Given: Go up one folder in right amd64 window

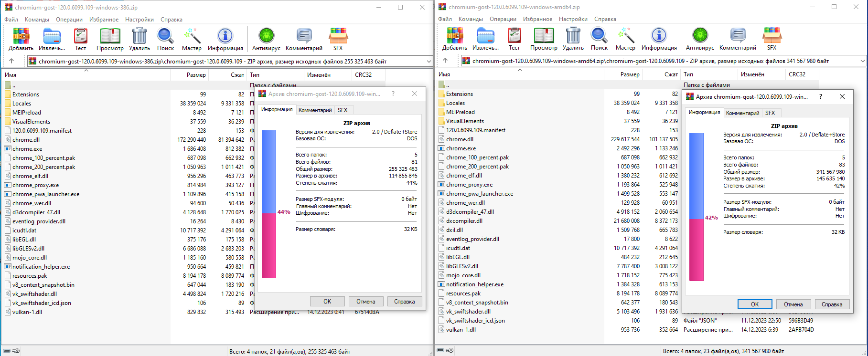Looking at the screenshot, I should [445, 61].
